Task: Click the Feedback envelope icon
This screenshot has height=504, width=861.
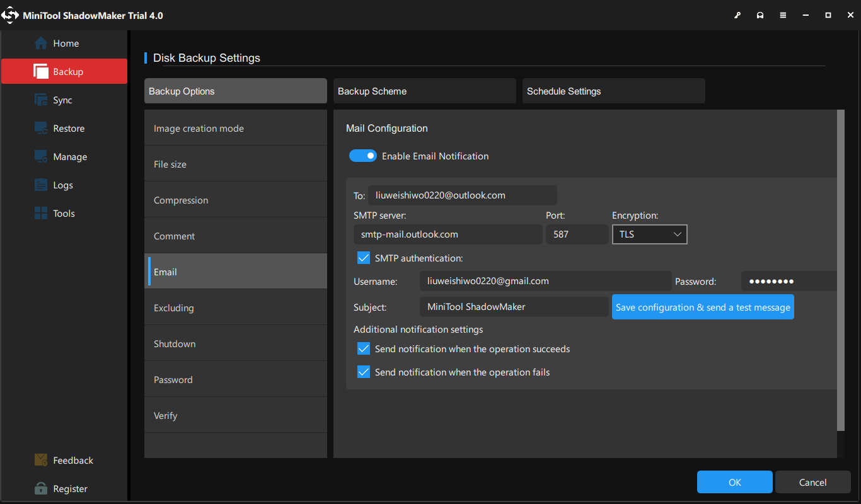Action: 41,461
